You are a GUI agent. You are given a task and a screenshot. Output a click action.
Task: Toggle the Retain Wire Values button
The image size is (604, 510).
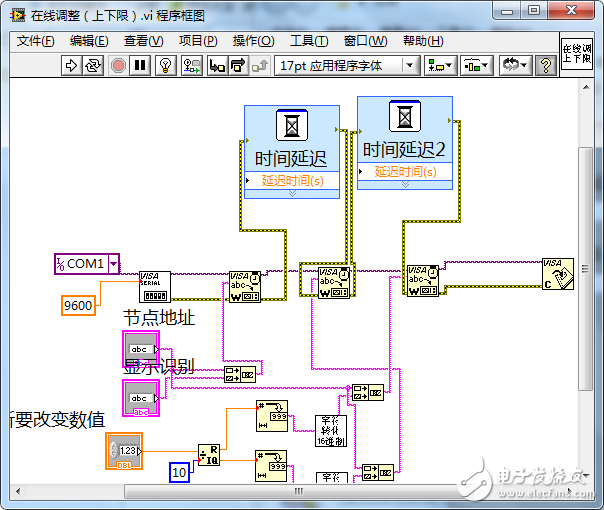coord(192,65)
